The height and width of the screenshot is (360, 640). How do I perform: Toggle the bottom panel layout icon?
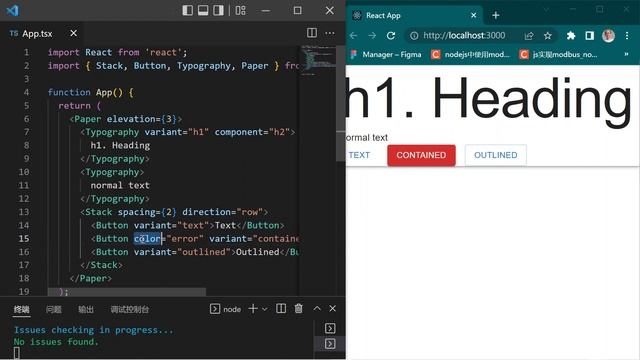coord(203,10)
